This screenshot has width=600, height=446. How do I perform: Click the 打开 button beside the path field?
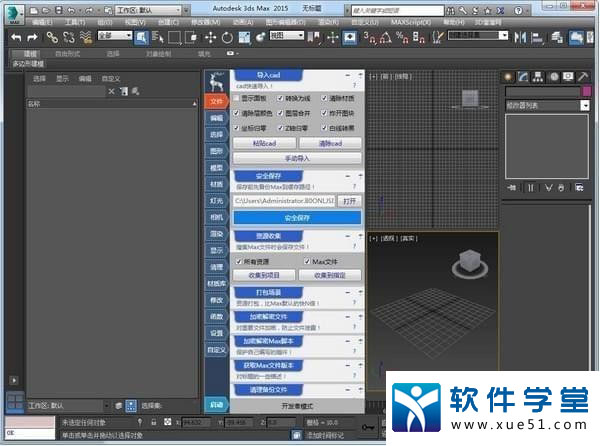[349, 201]
